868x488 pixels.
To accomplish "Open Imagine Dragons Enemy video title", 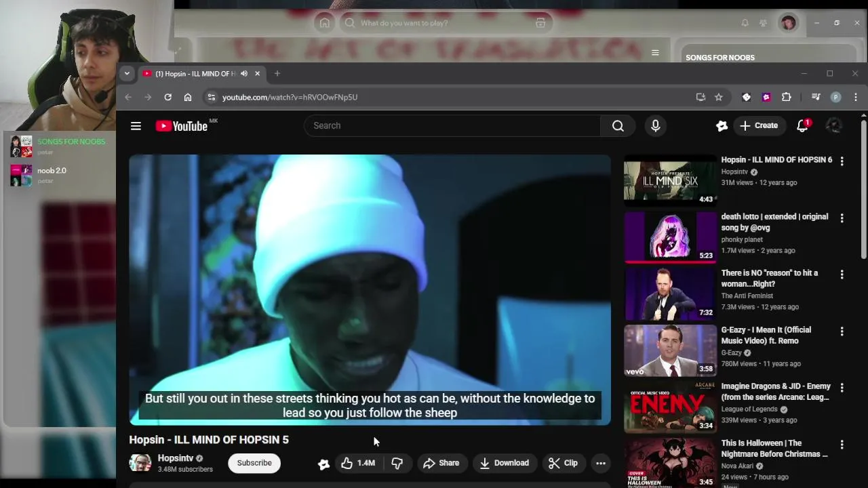I will click(776, 392).
